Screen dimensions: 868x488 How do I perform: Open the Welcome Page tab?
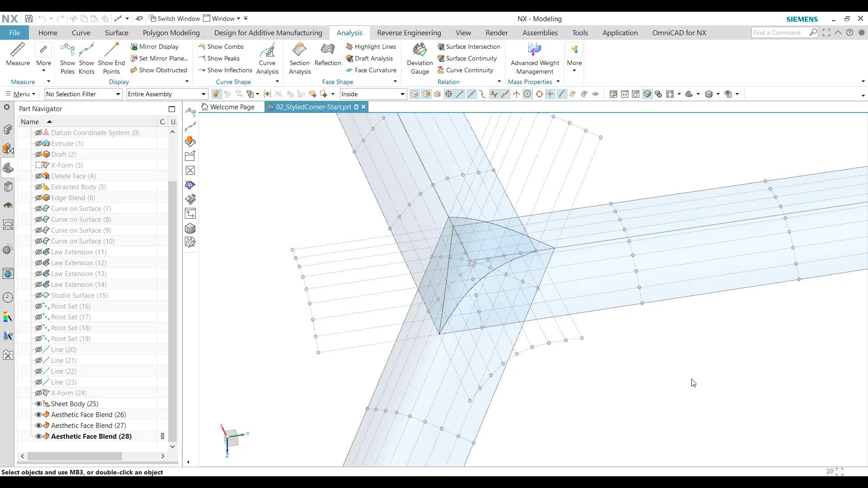coord(228,107)
